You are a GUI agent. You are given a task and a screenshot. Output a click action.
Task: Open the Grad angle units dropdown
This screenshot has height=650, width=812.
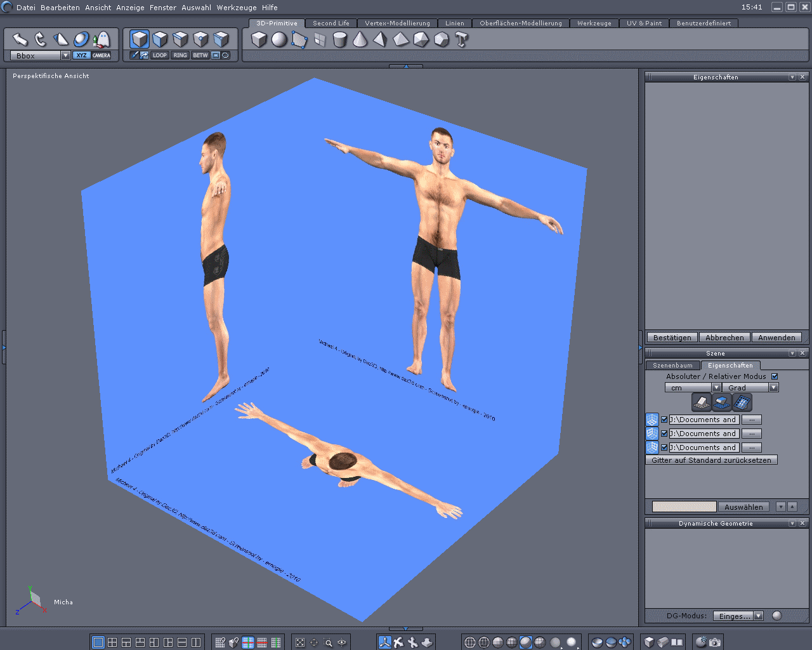point(773,387)
